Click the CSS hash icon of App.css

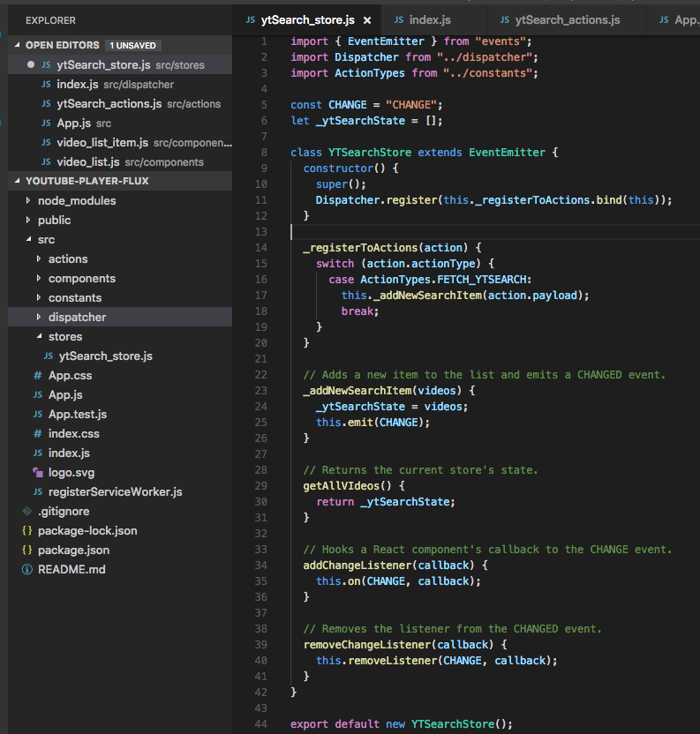(37, 376)
